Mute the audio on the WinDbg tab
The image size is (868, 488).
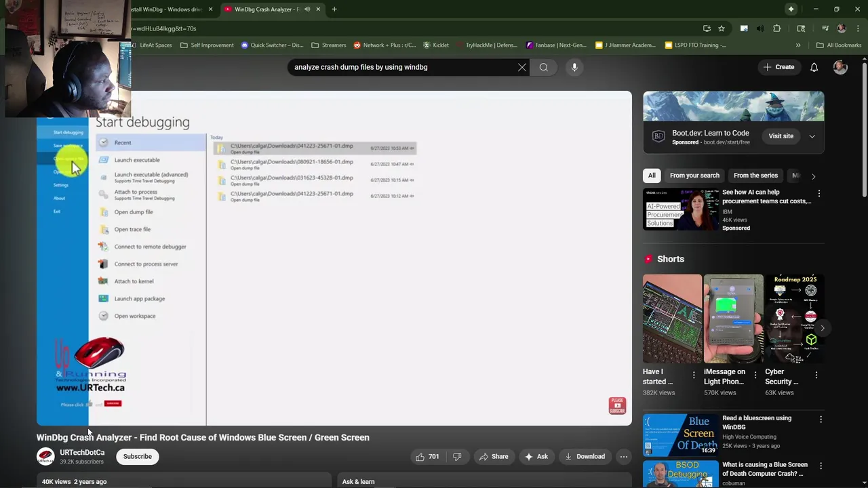click(x=307, y=9)
